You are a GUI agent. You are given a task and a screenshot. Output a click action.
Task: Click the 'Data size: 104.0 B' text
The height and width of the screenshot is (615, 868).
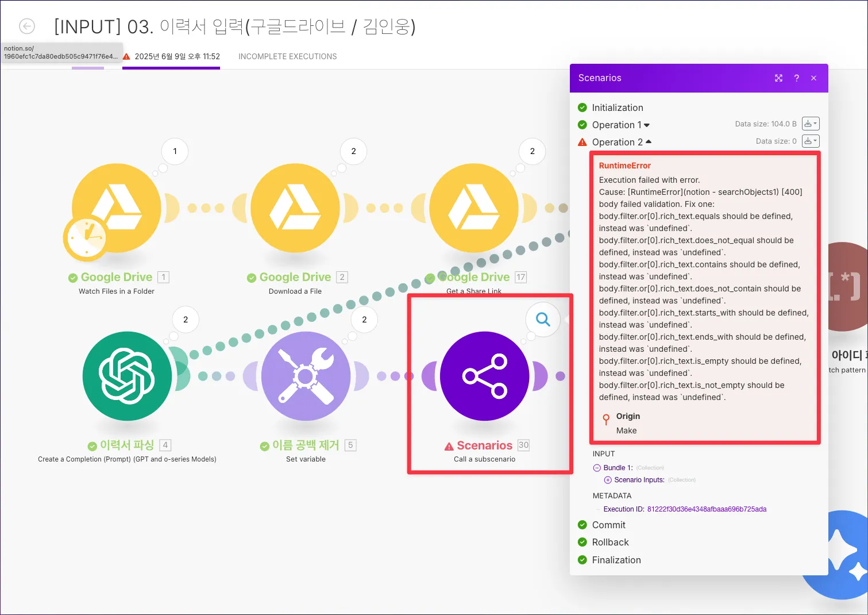[x=766, y=124]
